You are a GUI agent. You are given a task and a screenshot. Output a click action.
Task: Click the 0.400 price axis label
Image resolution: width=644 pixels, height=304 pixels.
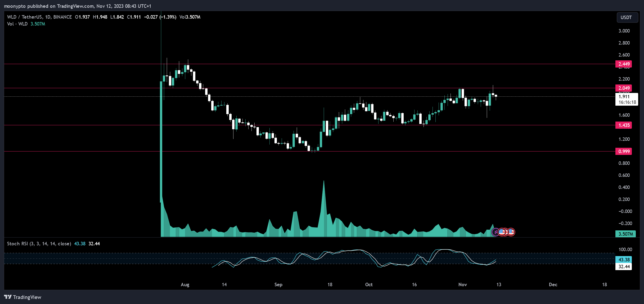coord(624,187)
